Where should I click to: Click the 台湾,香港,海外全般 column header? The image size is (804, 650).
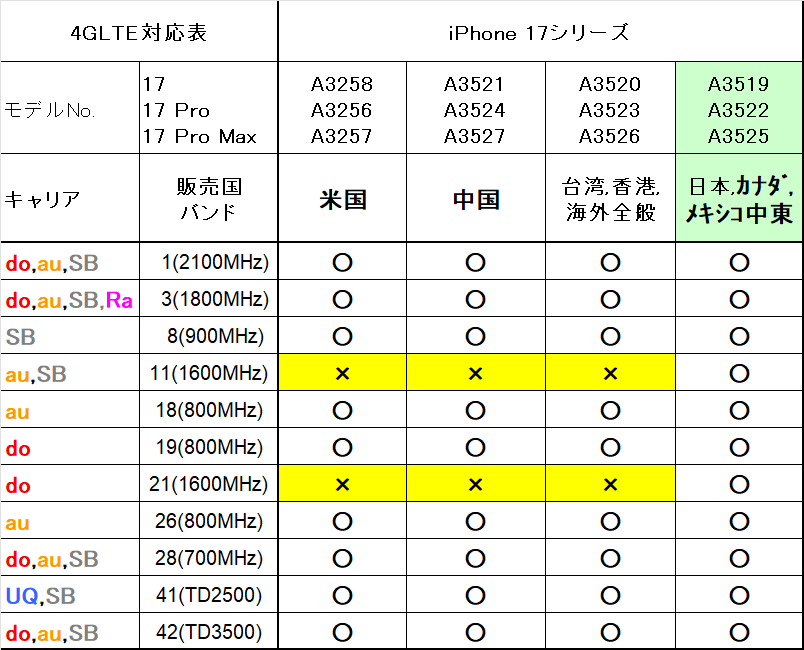point(610,198)
